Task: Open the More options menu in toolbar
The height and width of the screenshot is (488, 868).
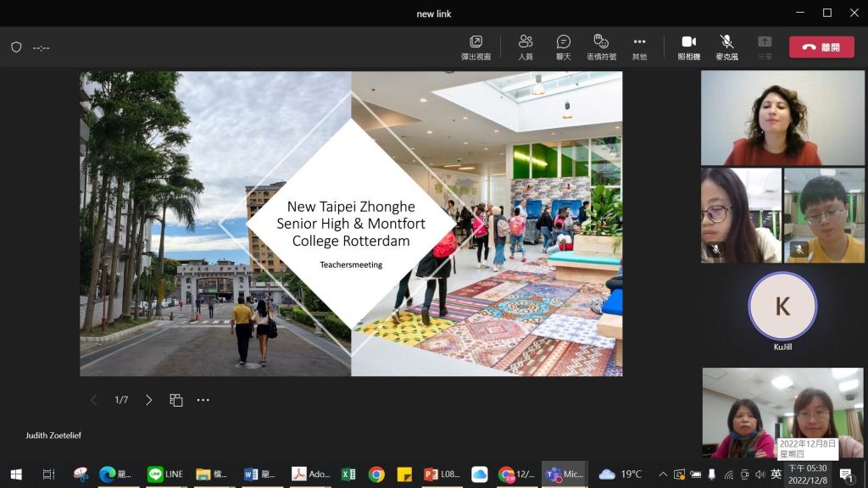Action: click(639, 47)
